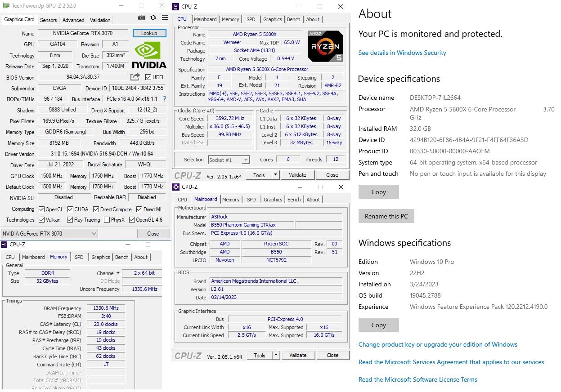Open Mainboard tab in top CPU-Z window

pyautogui.click(x=205, y=19)
